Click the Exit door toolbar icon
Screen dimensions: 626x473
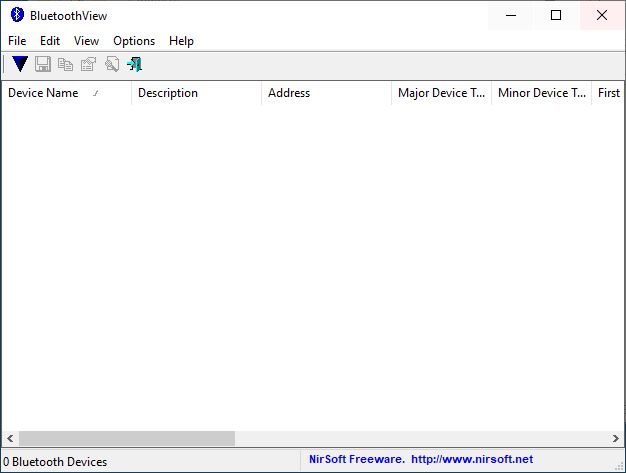point(135,64)
